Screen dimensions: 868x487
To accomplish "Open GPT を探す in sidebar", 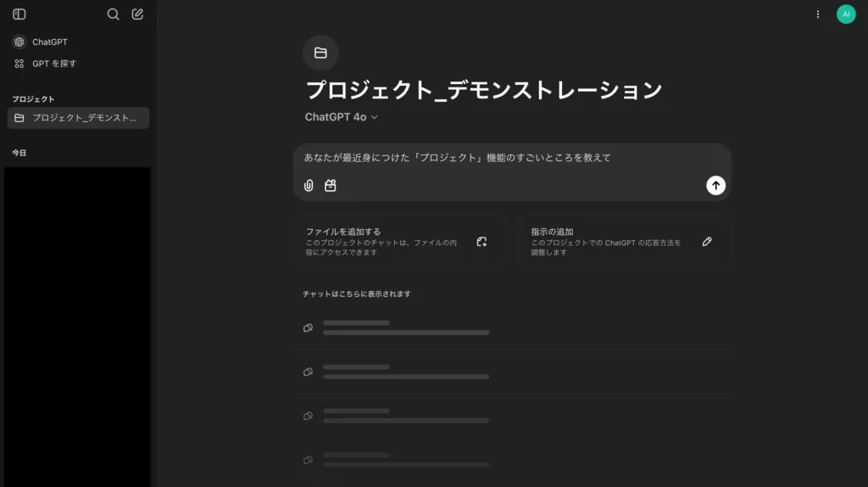I will point(54,64).
